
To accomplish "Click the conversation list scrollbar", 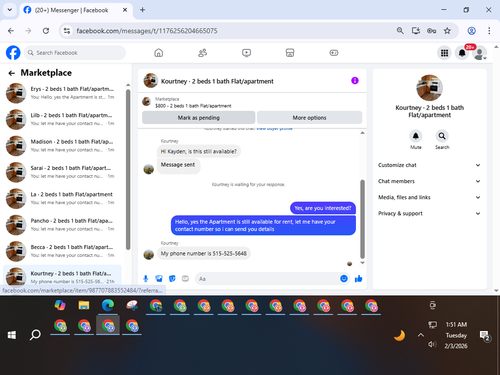I will [x=128, y=169].
